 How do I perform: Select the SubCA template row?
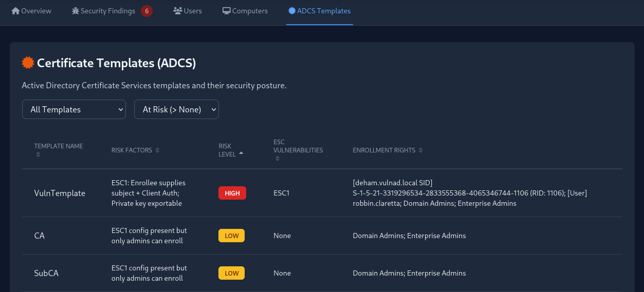click(46, 274)
